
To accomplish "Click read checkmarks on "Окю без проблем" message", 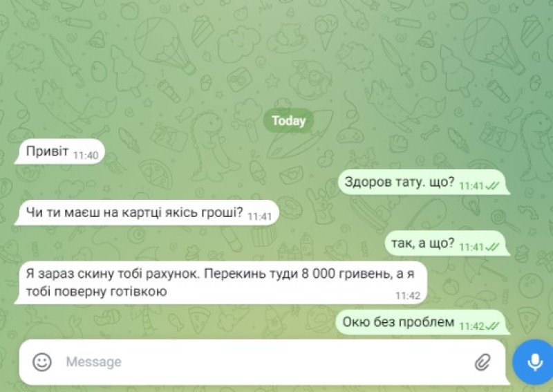I will (492, 326).
